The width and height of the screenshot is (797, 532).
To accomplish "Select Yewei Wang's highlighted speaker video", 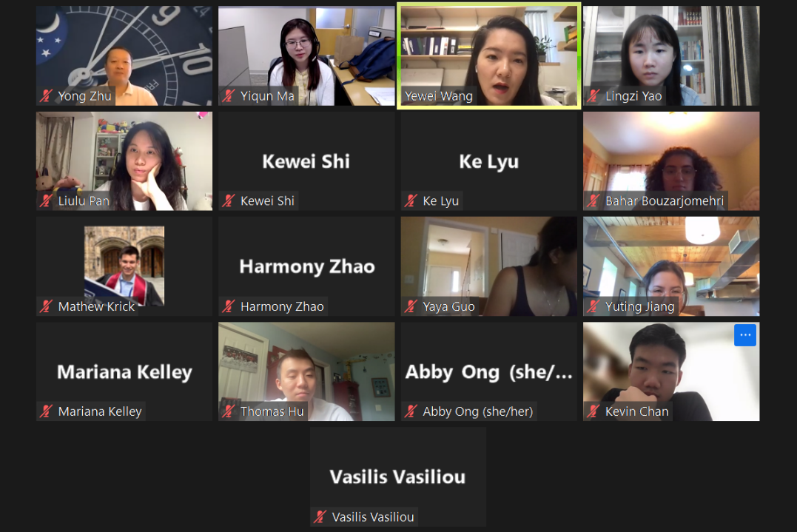I will click(489, 56).
